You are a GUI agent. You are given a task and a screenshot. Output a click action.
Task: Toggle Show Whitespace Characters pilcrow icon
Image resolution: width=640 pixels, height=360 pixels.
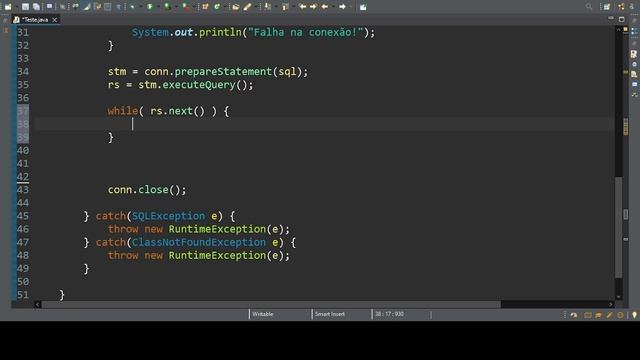click(x=118, y=7)
